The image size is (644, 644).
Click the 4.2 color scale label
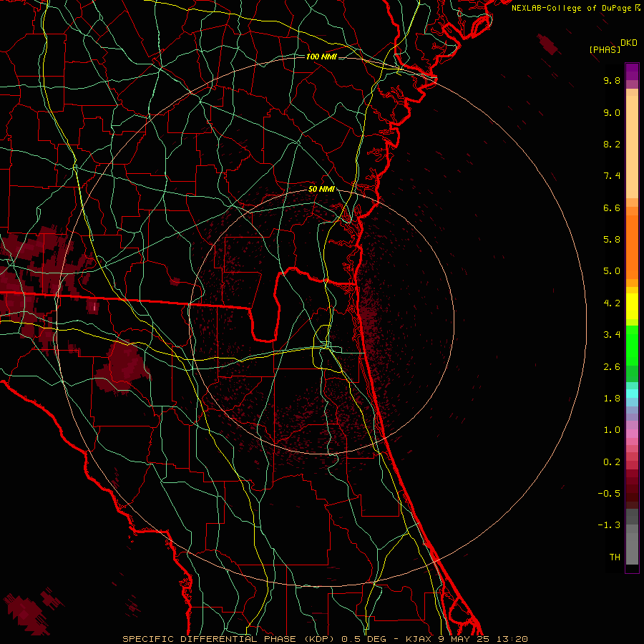pyautogui.click(x=612, y=303)
